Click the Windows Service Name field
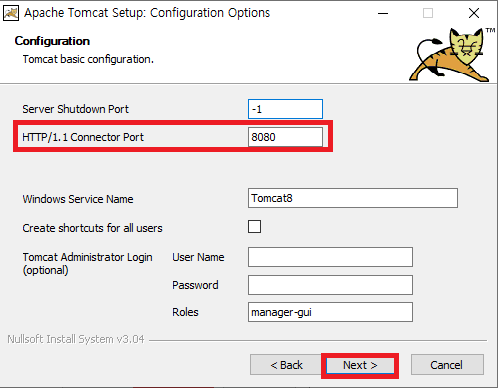This screenshot has width=498, height=388. click(353, 198)
